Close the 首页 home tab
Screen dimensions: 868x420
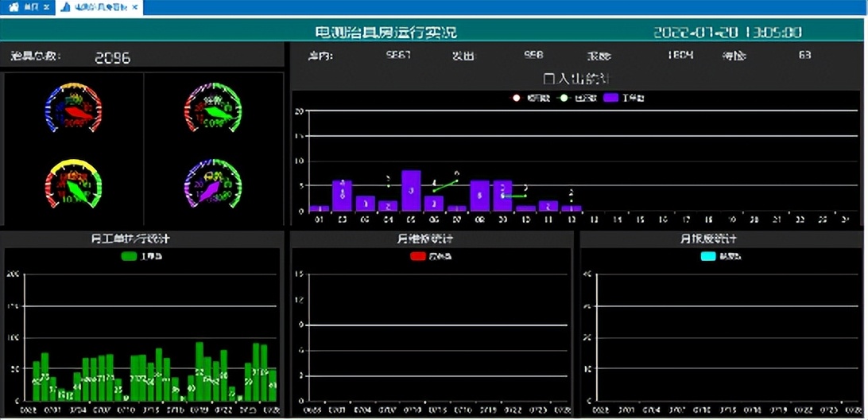pos(46,7)
